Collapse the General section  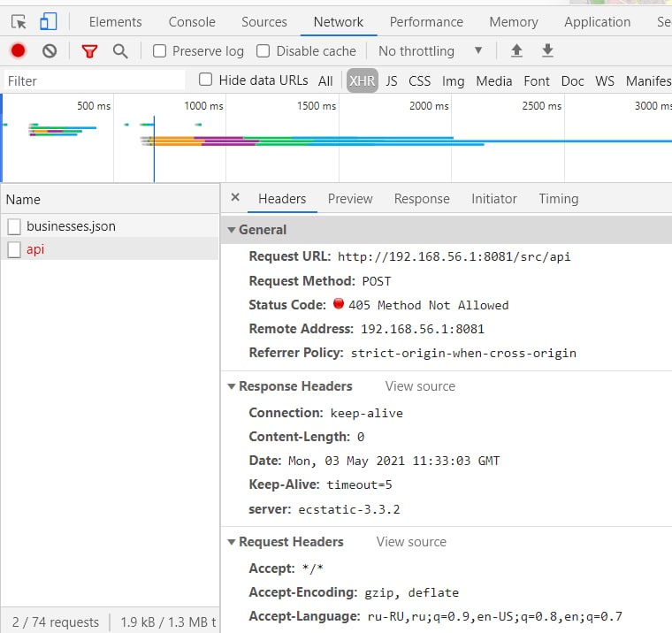tap(232, 230)
